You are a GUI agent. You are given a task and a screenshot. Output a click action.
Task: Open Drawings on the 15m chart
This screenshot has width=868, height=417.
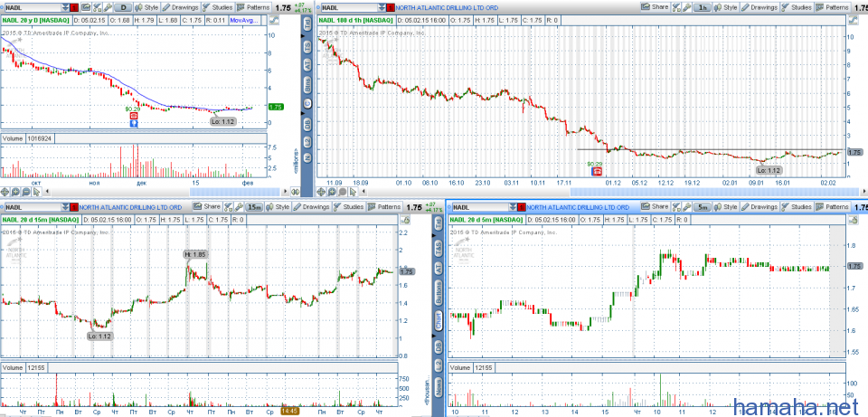[310, 207]
